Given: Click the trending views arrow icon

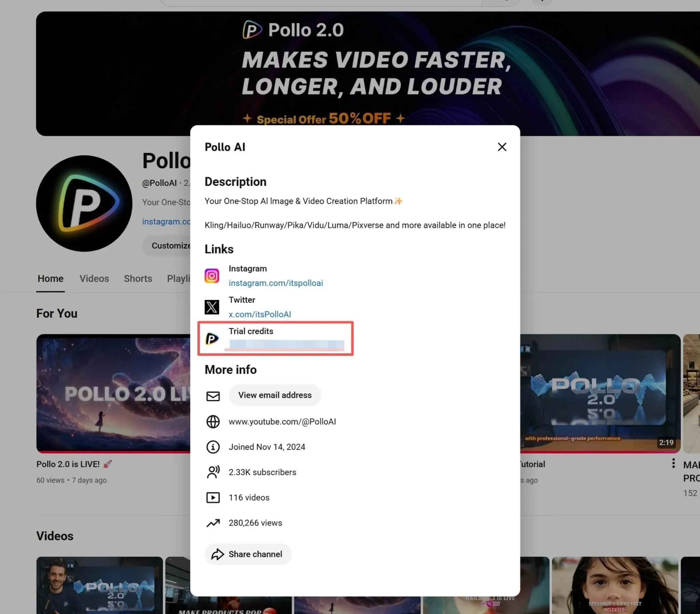Looking at the screenshot, I should pyautogui.click(x=213, y=523).
